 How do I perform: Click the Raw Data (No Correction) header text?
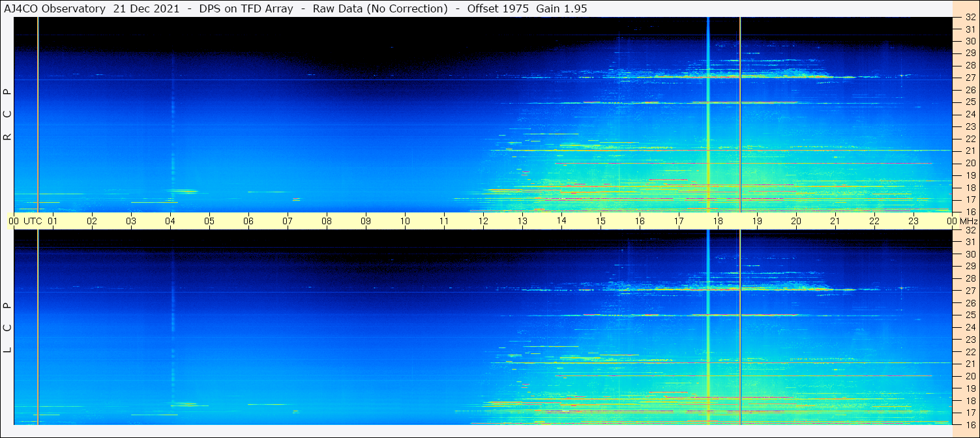click(380, 8)
